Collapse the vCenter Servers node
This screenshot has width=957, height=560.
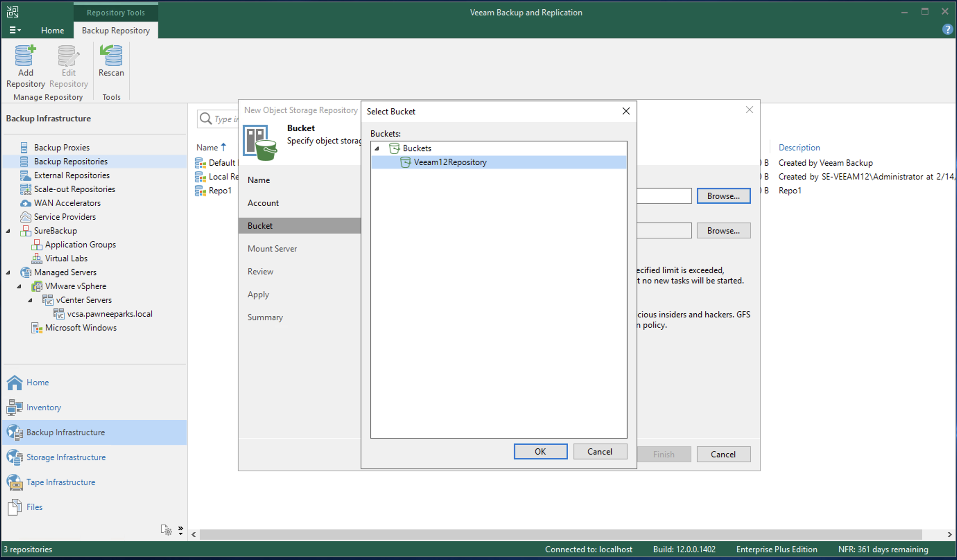pos(30,300)
